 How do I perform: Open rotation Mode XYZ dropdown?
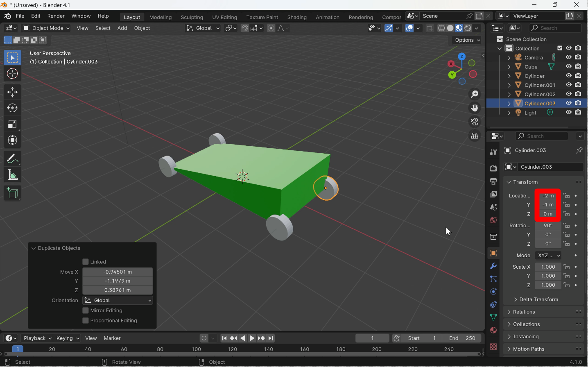548,256
